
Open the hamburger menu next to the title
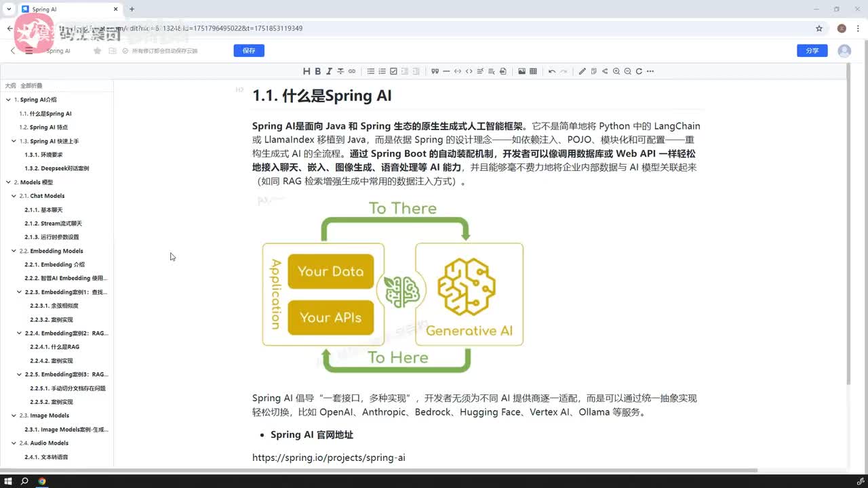click(x=29, y=51)
